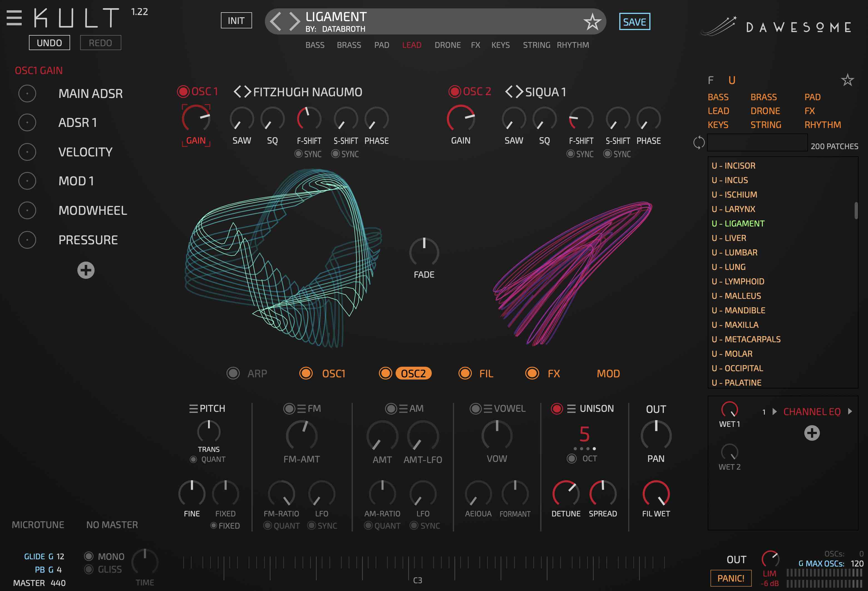Enable the ARP section toggle

[x=233, y=373]
